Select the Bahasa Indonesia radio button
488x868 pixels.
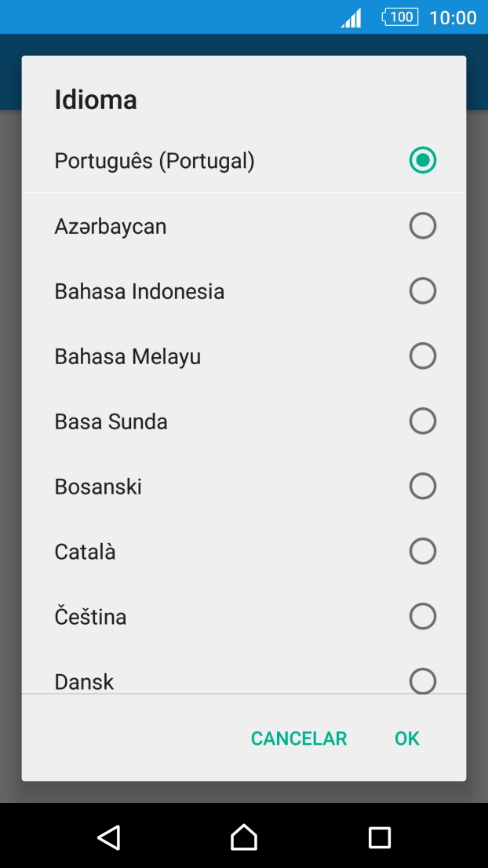[422, 291]
